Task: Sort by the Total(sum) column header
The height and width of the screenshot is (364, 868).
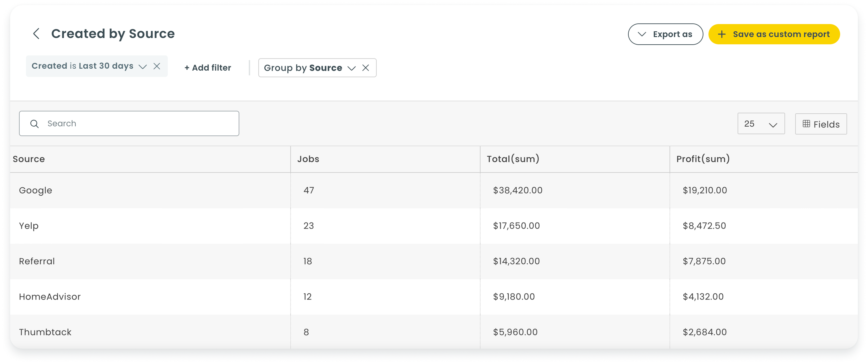Action: click(513, 159)
